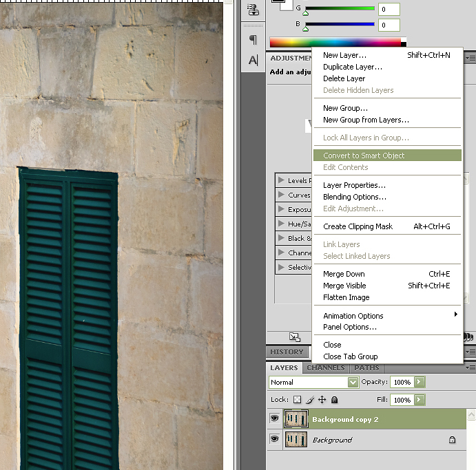The width and height of the screenshot is (476, 470).
Task: Click the Layers panel flyout menu icon
Action: pos(470,368)
